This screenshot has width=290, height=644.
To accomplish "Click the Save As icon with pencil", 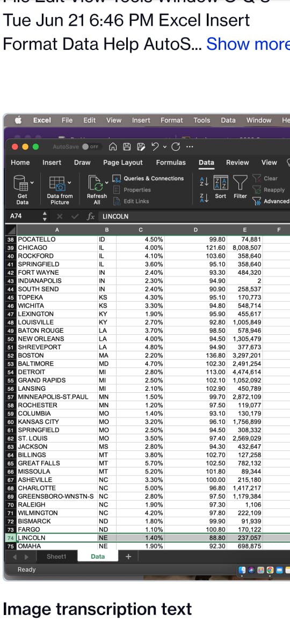I will click(x=141, y=147).
